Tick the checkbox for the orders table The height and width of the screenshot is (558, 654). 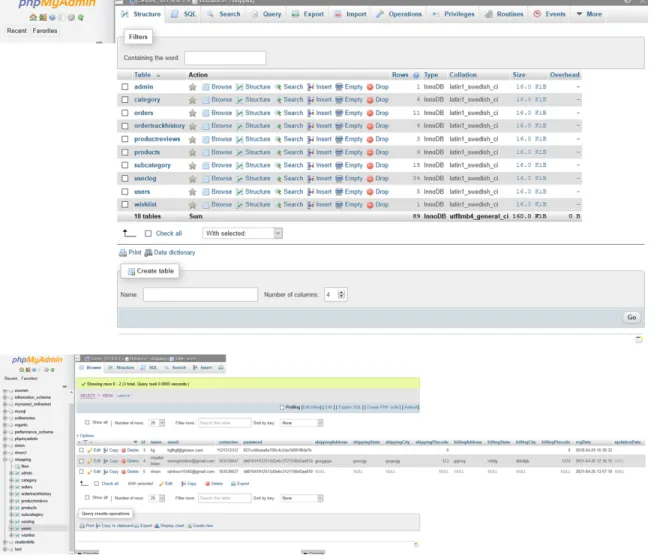pos(125,113)
